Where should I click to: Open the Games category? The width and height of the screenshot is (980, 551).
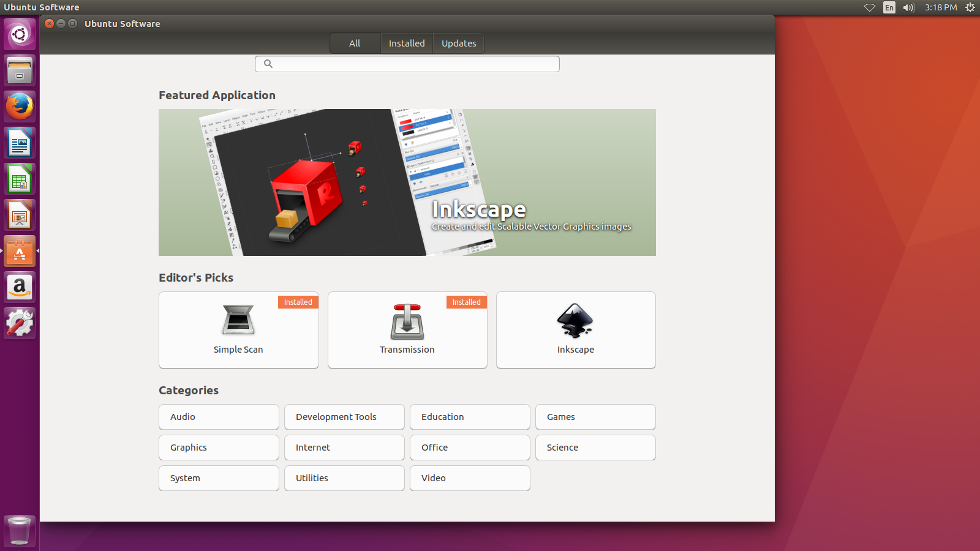[x=595, y=417]
